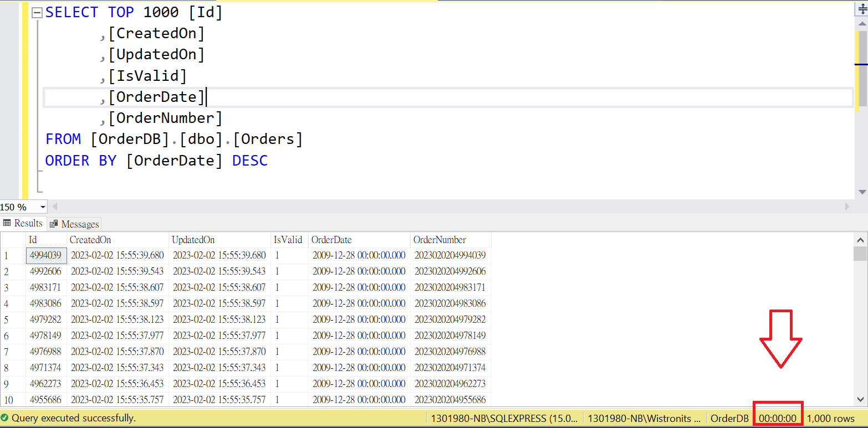Select the OrderNumber column header
This screenshot has width=868, height=428.
point(451,240)
